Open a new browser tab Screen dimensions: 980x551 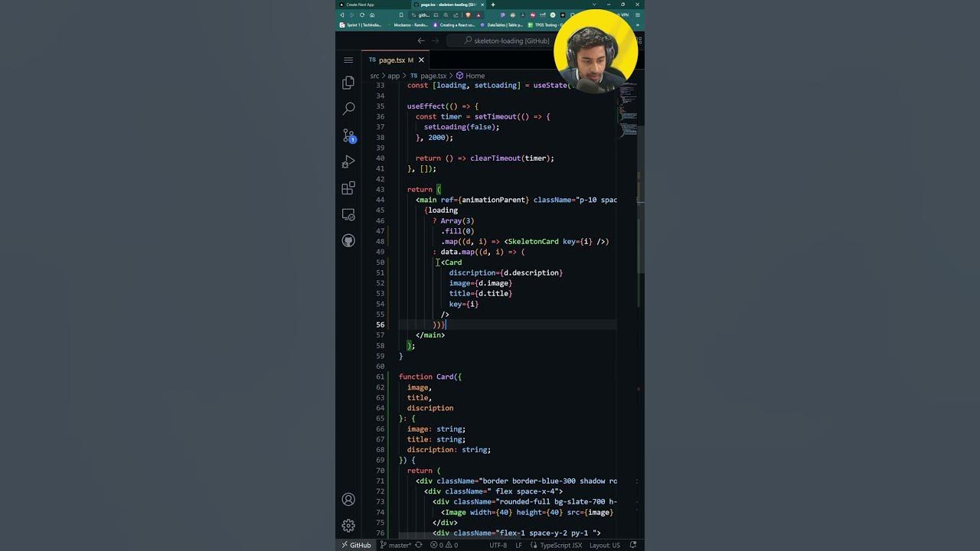tap(492, 5)
